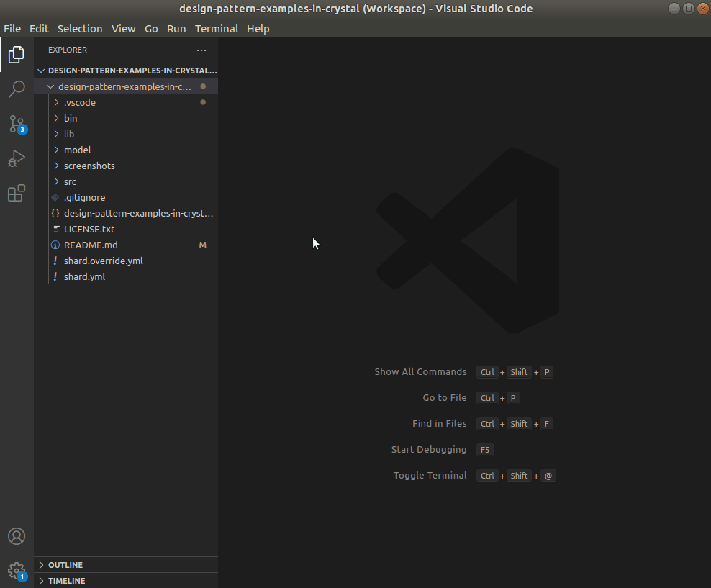Open the File menu

(x=12, y=29)
